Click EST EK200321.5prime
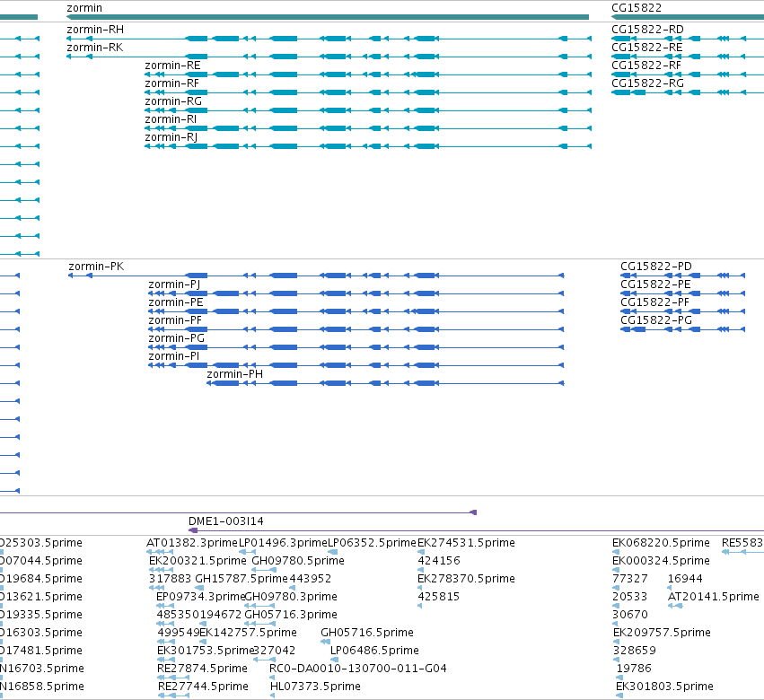Screen dimensions: 764x700 coord(198,561)
